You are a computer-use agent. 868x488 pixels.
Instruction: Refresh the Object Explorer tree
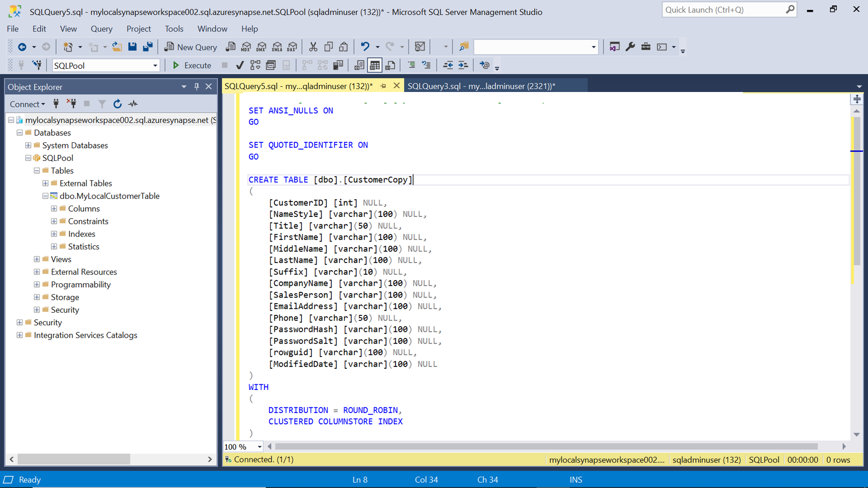point(117,104)
